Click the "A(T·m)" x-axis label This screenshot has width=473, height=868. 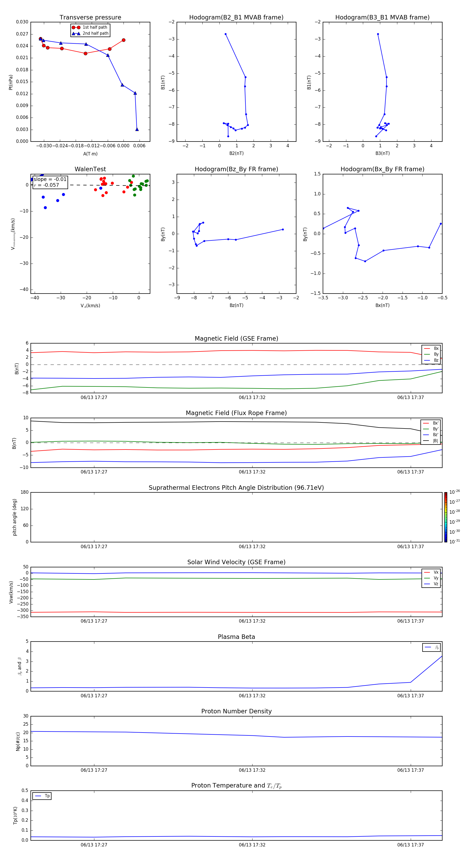pyautogui.click(x=90, y=154)
